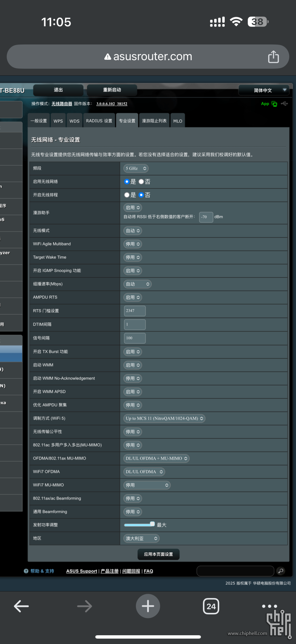
Task: Open the tab switcher showing 24
Action: [x=211, y=606]
